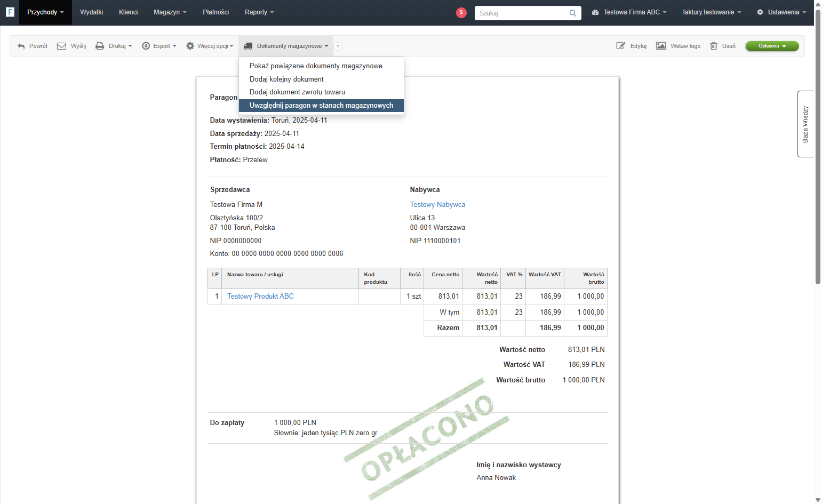The image size is (822, 504).
Task: Click the Wyślij button label
Action: point(78,46)
